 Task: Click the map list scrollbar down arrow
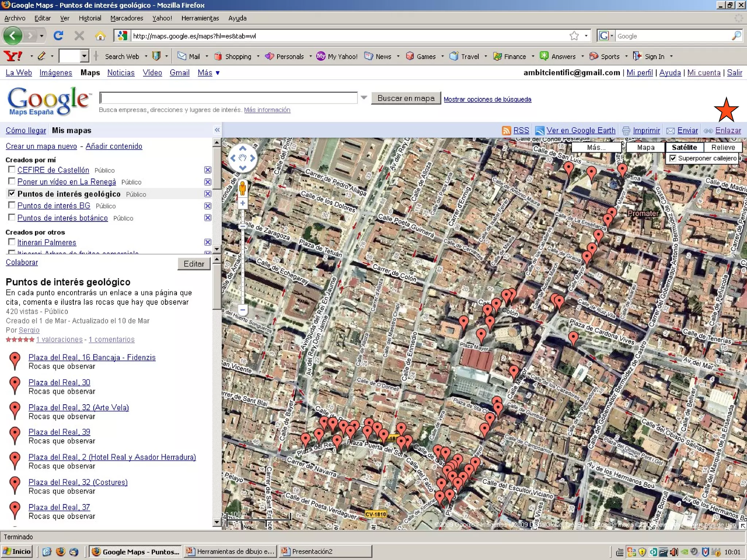click(x=217, y=249)
